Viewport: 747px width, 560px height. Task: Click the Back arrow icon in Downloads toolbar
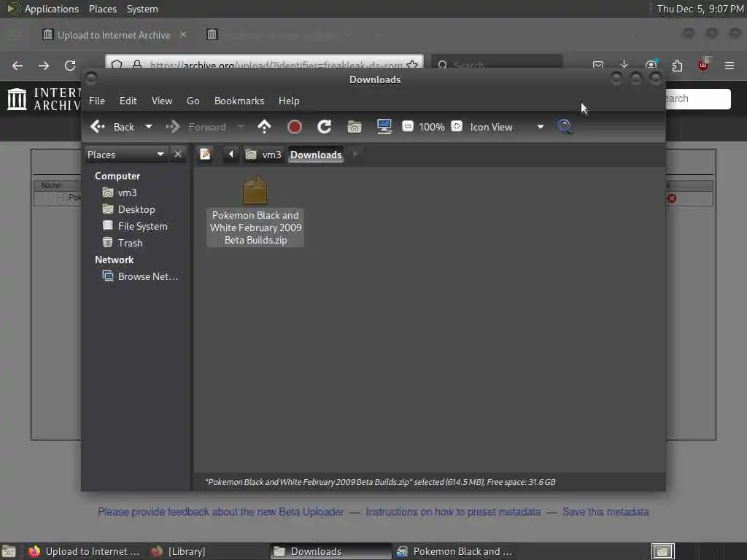point(98,127)
